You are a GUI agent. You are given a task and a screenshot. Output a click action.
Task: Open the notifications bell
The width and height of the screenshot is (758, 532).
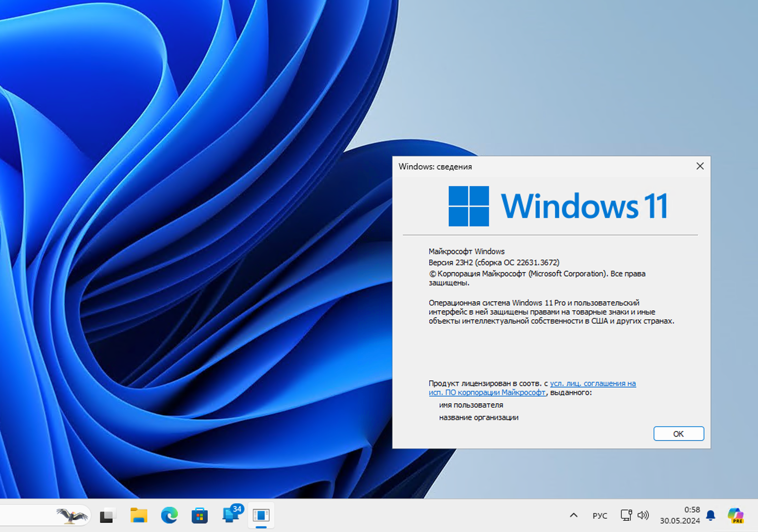(x=711, y=515)
